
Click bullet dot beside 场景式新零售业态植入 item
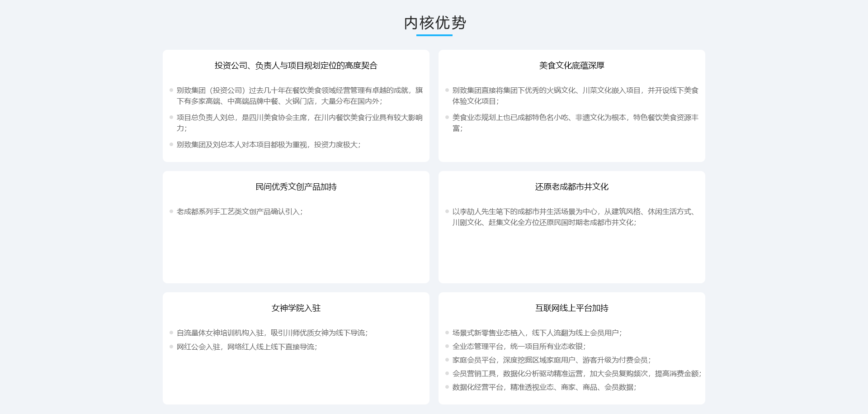[447, 333]
